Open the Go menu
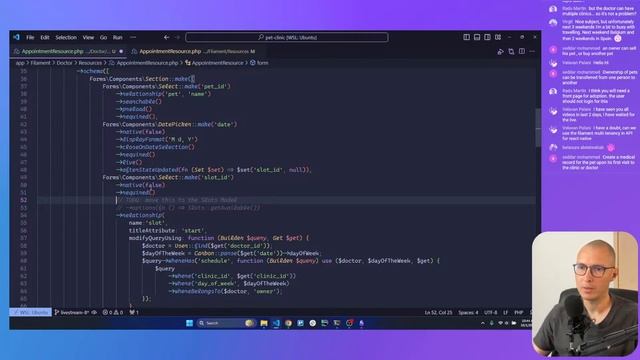Viewport: 640px width, 360px height. tap(103, 38)
